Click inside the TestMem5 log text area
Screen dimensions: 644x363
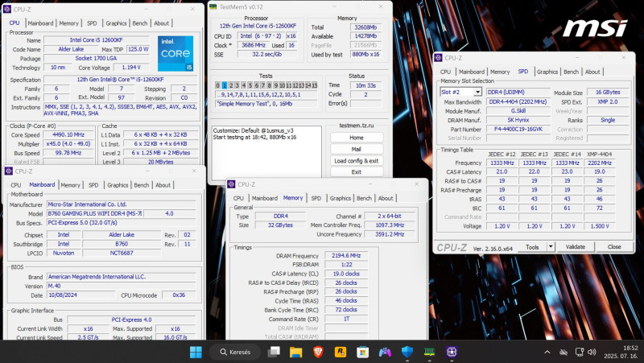[266, 152]
